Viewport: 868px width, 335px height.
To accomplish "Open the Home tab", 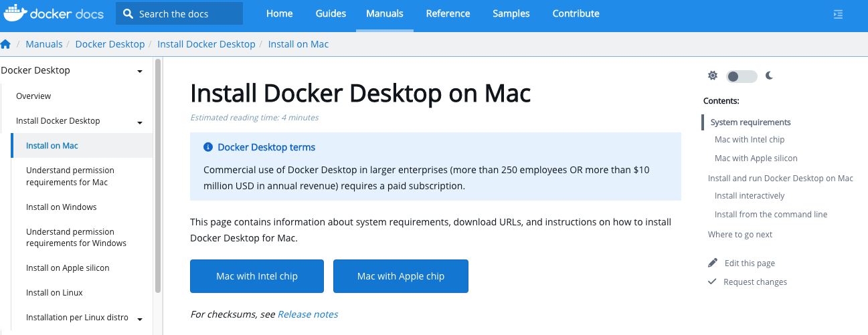I will pos(280,13).
